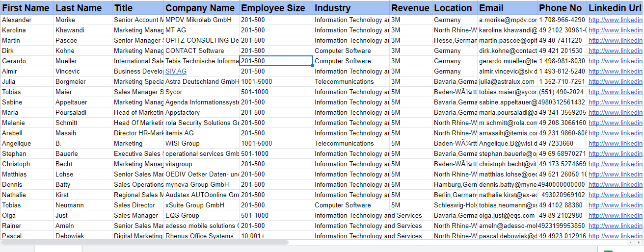The image size is (644, 252).
Task: Select company cell 'Sycor'
Action: 202,92
